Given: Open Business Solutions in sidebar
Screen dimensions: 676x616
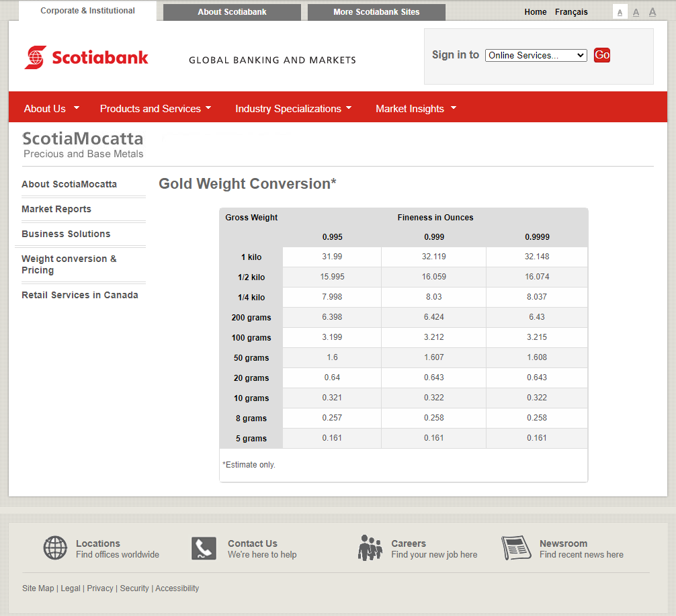Looking at the screenshot, I should [66, 234].
